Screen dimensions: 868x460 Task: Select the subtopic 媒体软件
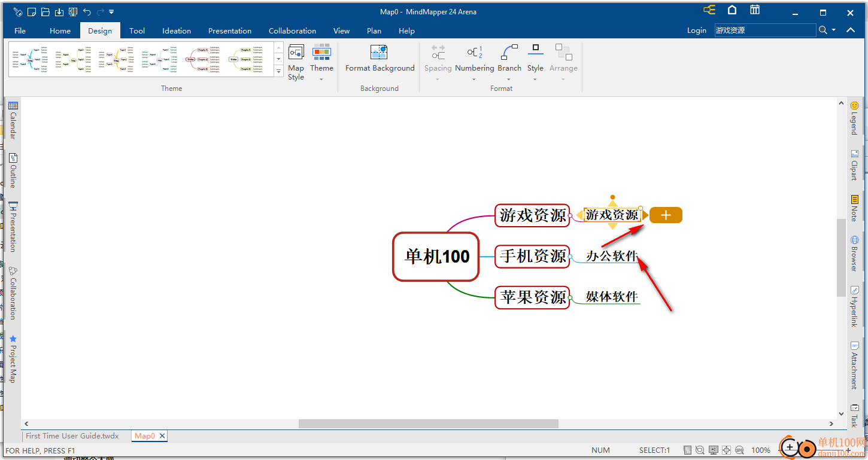[x=612, y=296]
